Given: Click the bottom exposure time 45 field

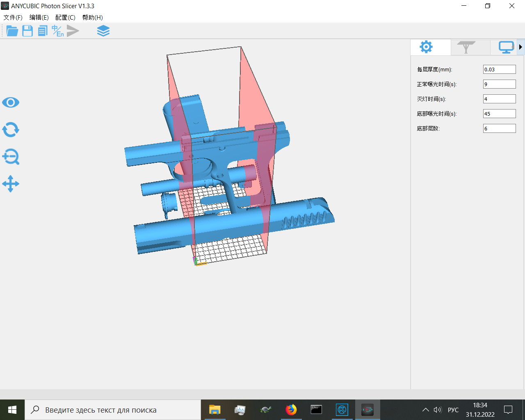Looking at the screenshot, I should tap(499, 114).
